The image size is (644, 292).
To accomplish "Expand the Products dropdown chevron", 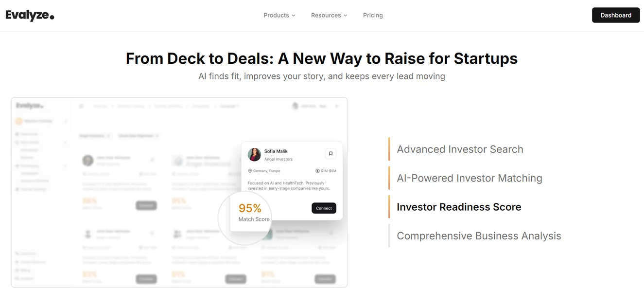I will click(294, 16).
